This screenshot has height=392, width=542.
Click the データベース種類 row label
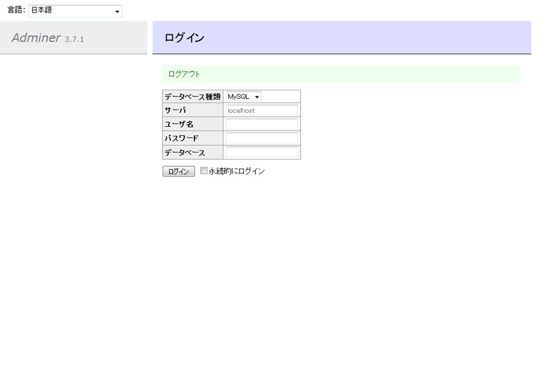pos(192,96)
